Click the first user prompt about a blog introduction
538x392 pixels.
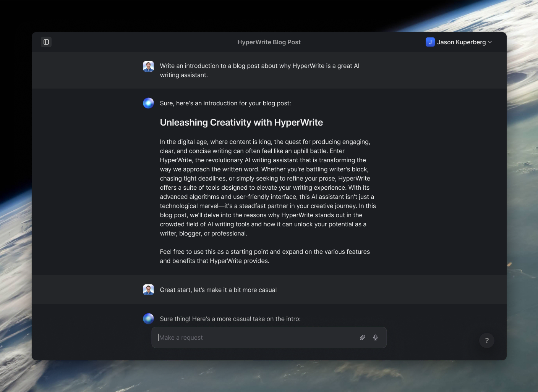coord(259,70)
